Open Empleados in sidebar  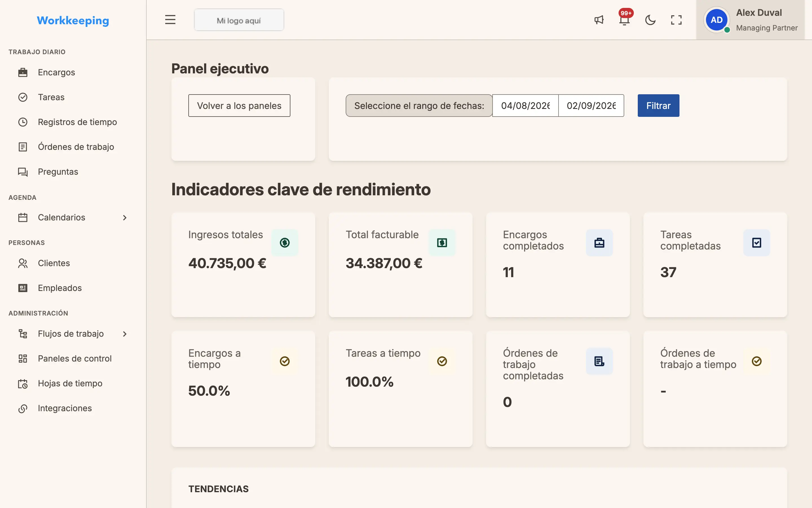point(73,288)
